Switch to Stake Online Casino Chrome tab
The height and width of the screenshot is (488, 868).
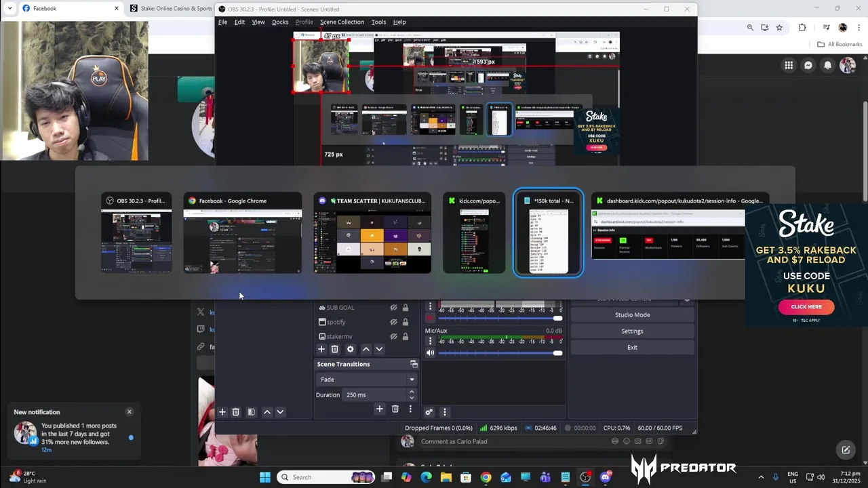point(171,8)
